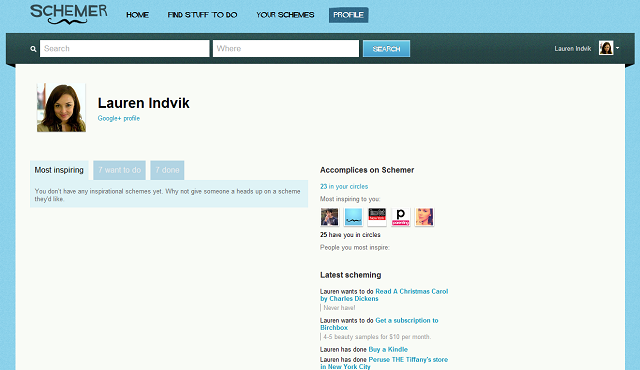The height and width of the screenshot is (370, 640).
Task: Open 23 in your circles link
Action: [344, 186]
